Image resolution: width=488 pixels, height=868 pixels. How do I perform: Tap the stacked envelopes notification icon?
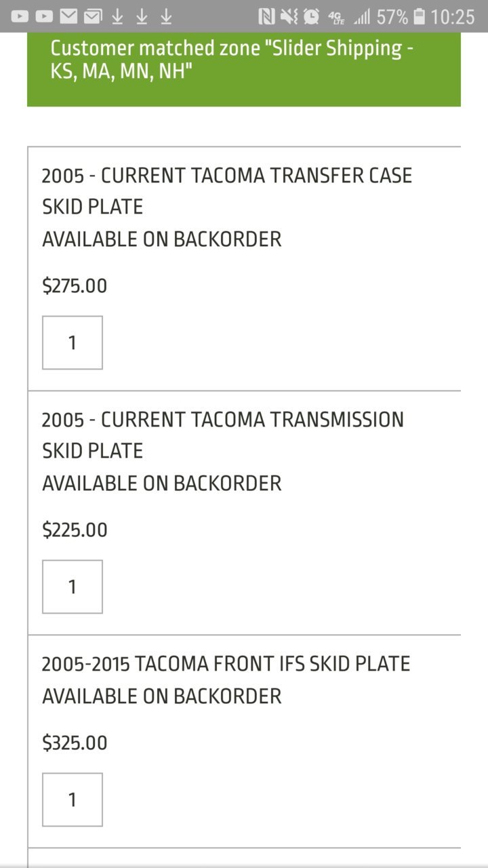pos(93,16)
